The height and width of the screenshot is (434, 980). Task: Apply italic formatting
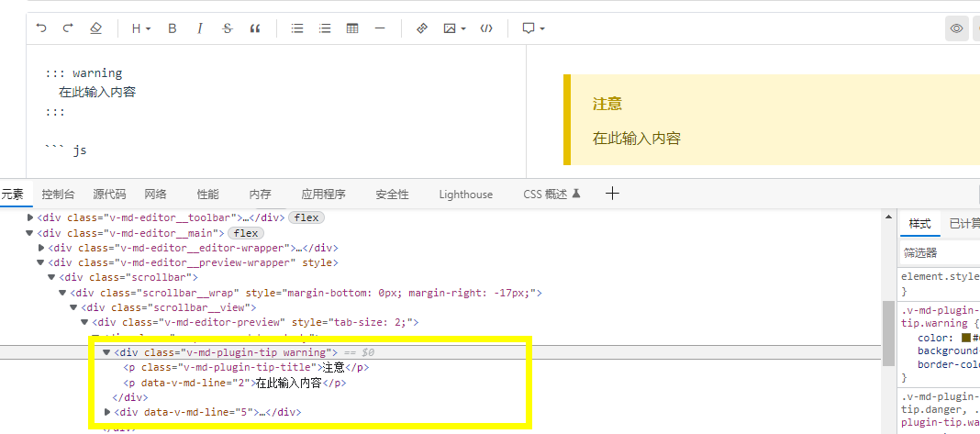click(x=200, y=28)
